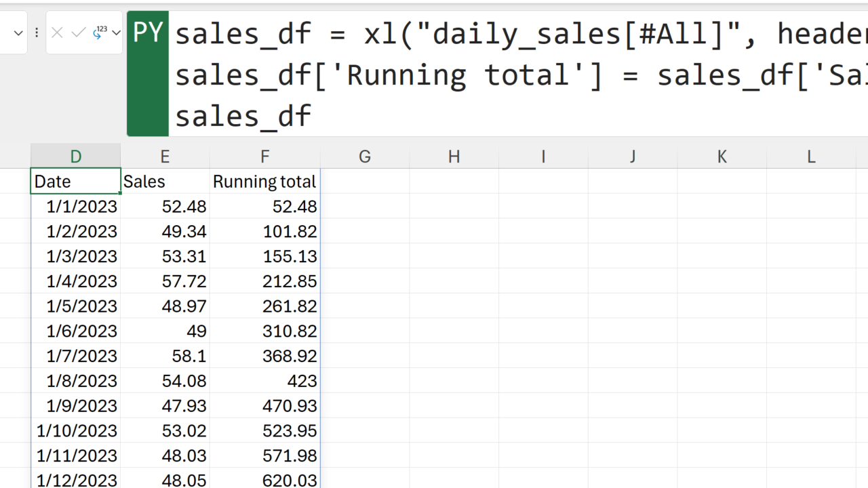Click the cancel (X) formula icon
Image resolution: width=868 pixels, height=488 pixels.
click(x=57, y=33)
